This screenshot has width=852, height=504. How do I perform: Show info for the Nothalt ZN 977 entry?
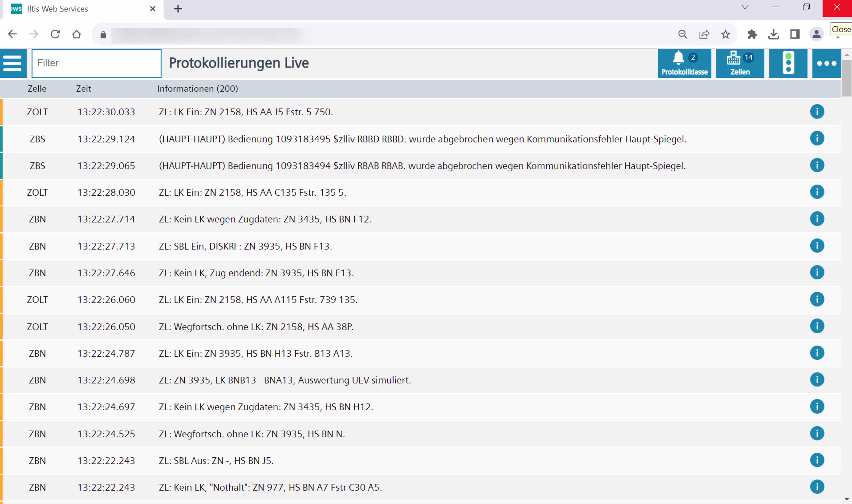click(x=817, y=487)
